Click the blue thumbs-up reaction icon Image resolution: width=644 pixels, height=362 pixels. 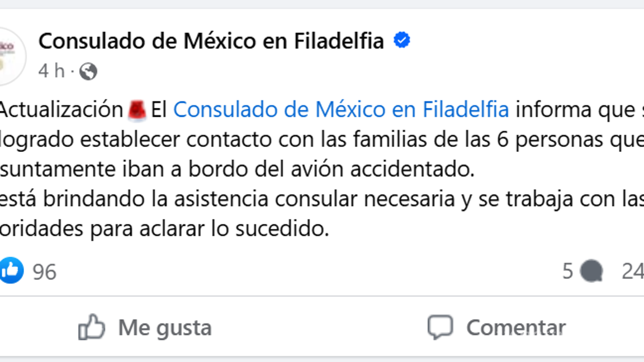12,270
